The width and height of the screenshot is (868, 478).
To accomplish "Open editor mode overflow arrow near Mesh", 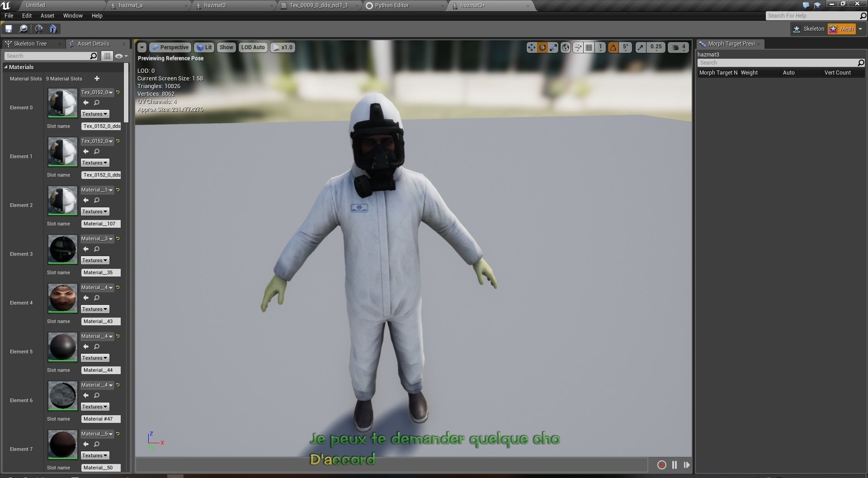I will pos(860,29).
